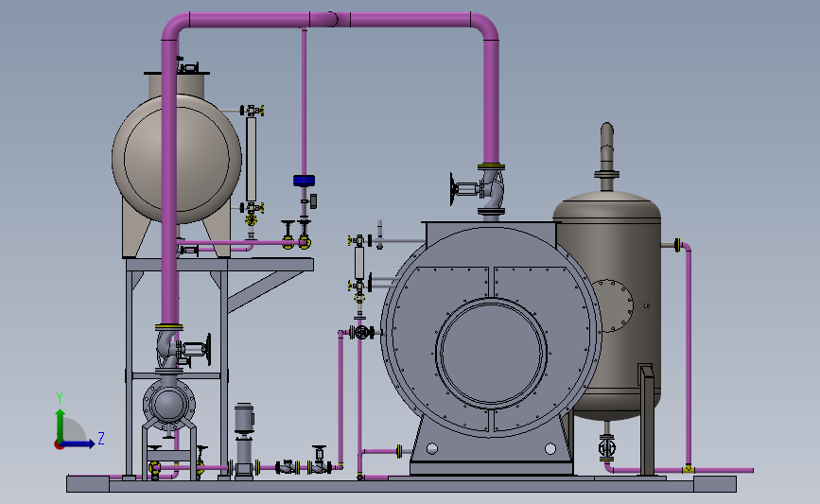Screen dimensions: 820x504
Task: Select the manway neck on top of the horizontal tank
Action: 177,83
